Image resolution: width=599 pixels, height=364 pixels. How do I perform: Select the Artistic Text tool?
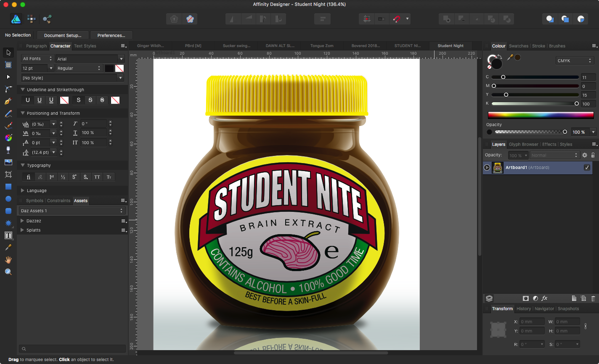pyautogui.click(x=8, y=235)
